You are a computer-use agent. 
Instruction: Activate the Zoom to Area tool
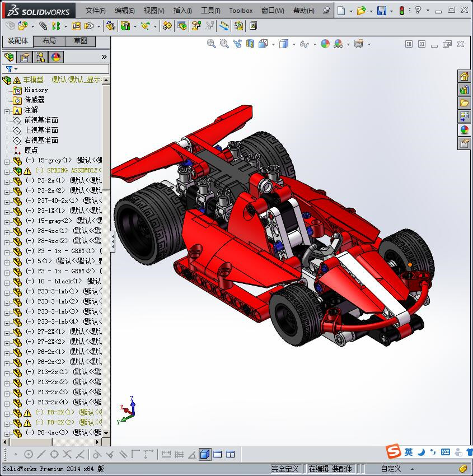point(223,44)
